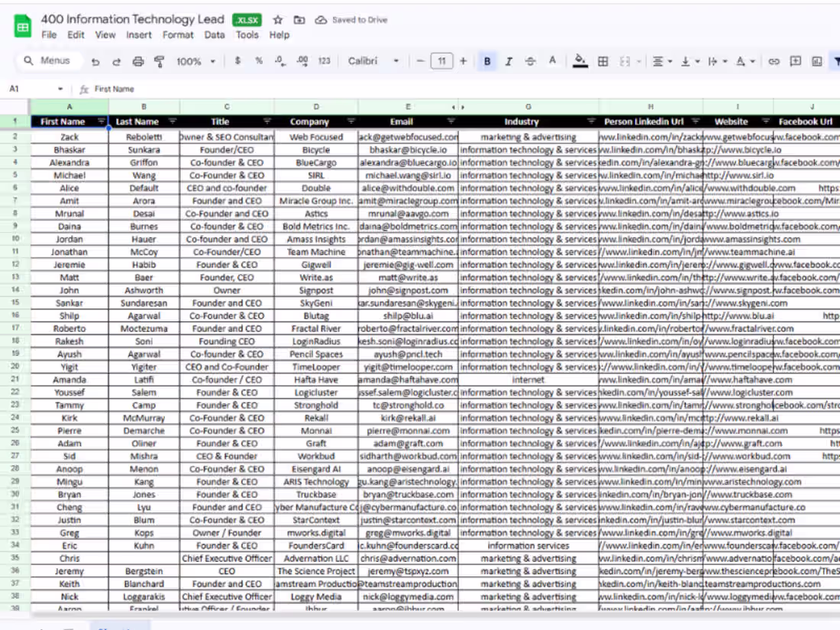Open filter for First Name column
The height and width of the screenshot is (630, 840).
click(x=102, y=121)
